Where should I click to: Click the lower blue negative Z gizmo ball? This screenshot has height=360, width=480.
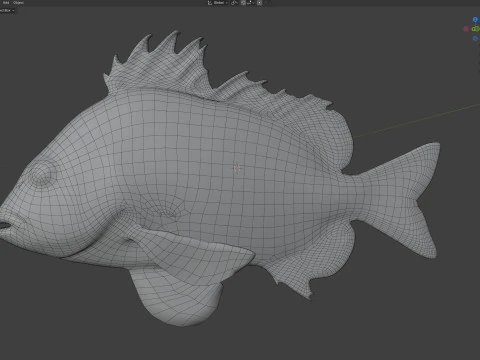coord(475,39)
